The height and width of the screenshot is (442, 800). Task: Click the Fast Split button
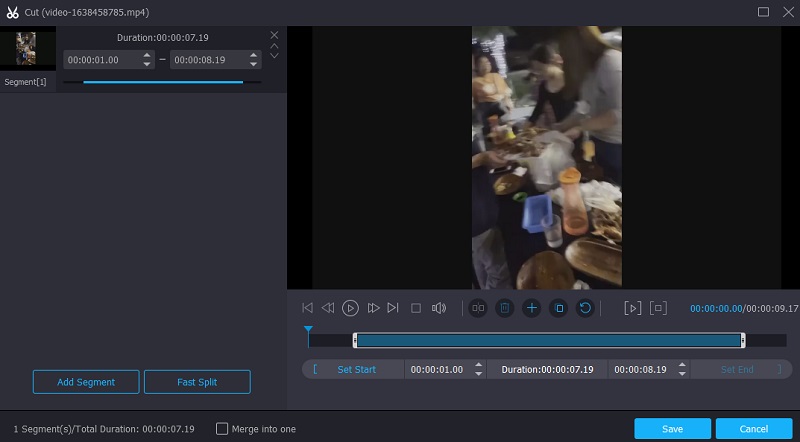(x=197, y=382)
